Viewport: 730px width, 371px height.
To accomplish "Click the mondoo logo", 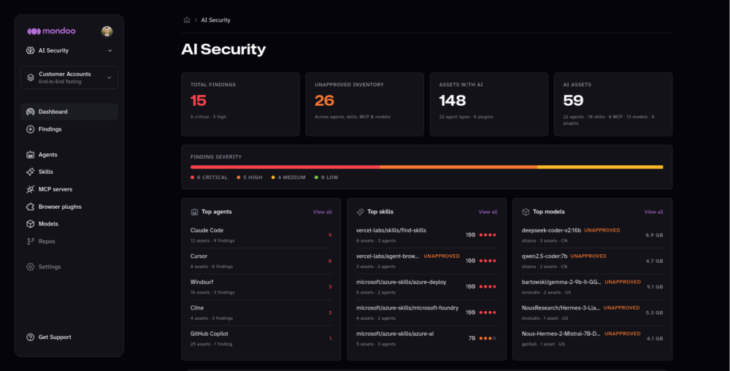I will coord(51,31).
